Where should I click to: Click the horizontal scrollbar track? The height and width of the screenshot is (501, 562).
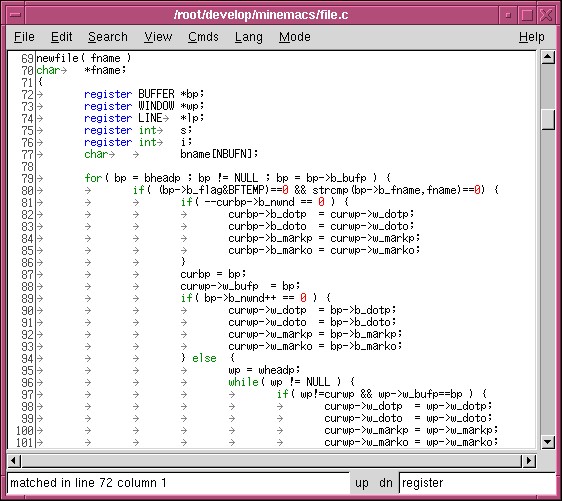(272, 460)
